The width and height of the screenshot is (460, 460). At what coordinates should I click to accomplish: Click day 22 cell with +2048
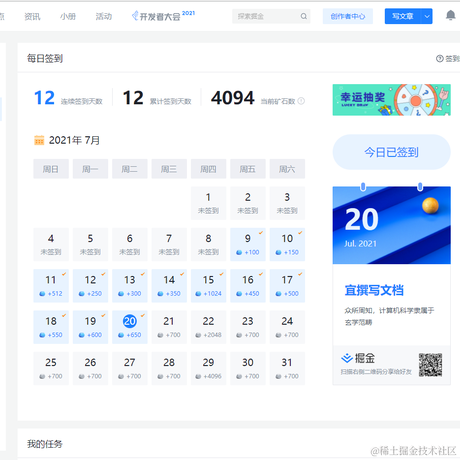point(208,327)
